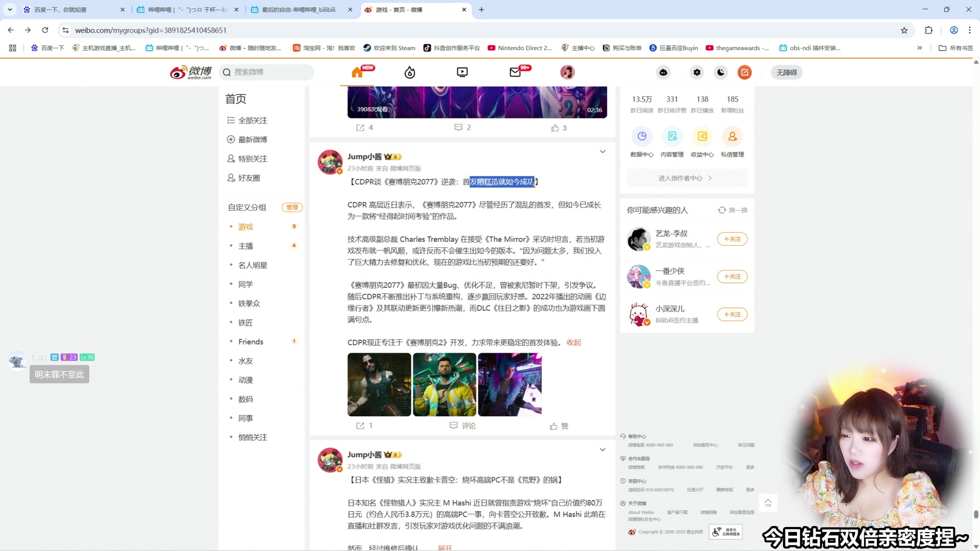
Task: Expand options chevron on CDPR post
Action: [603, 152]
